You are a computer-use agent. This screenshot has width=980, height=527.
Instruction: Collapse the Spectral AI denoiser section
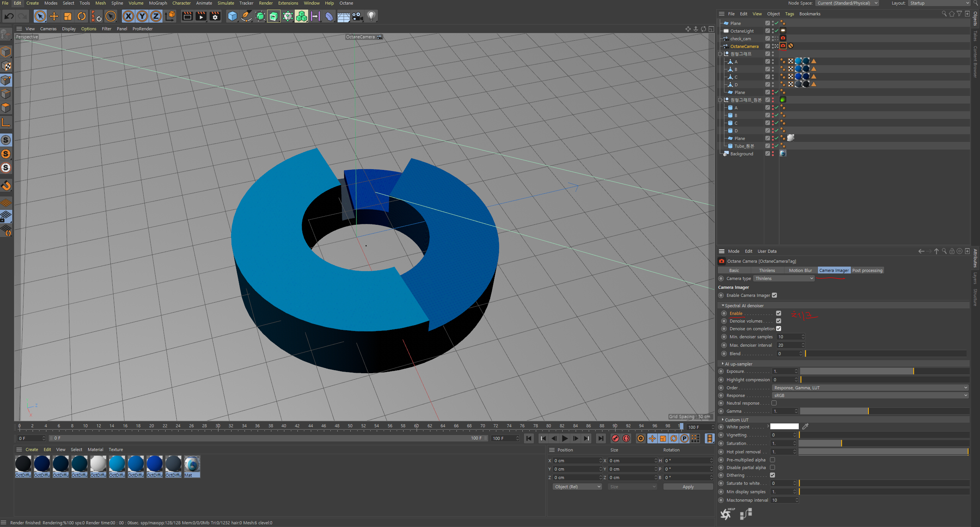723,306
